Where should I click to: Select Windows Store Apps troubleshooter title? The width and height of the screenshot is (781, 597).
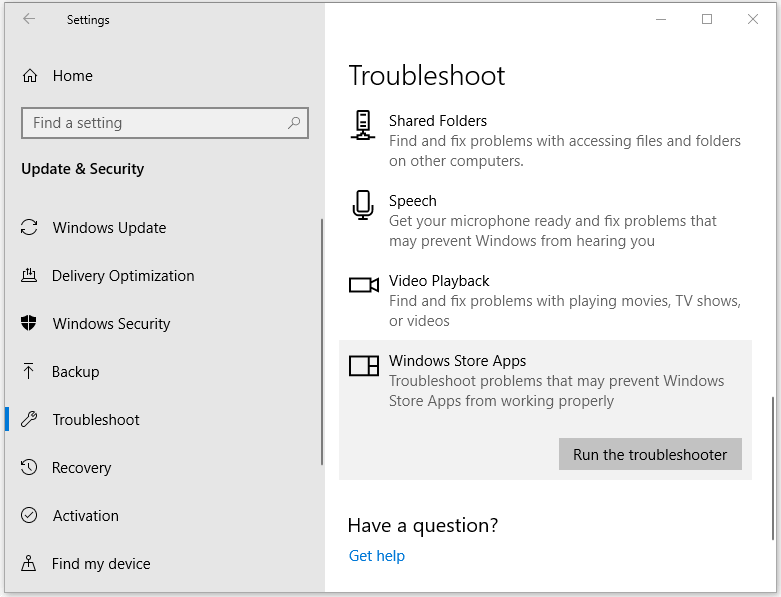457,360
